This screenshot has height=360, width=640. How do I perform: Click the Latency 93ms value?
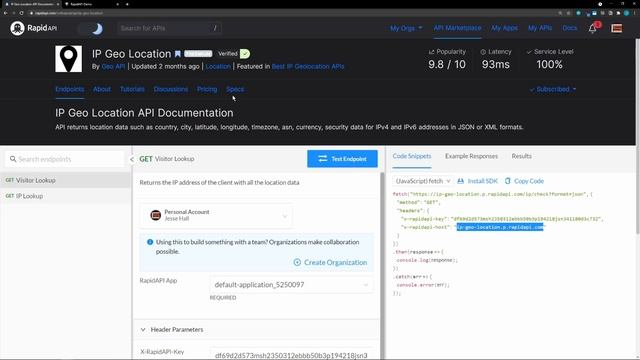click(496, 64)
